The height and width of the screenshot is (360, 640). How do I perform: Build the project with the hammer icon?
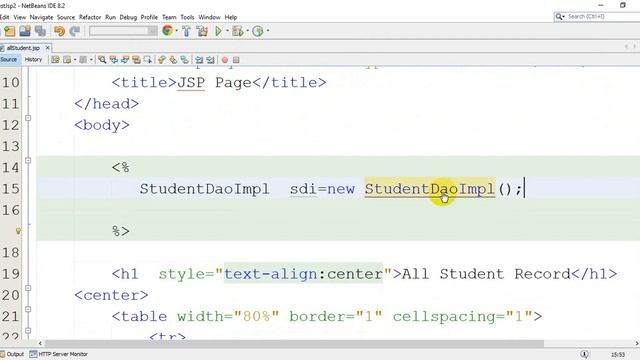tap(187, 31)
